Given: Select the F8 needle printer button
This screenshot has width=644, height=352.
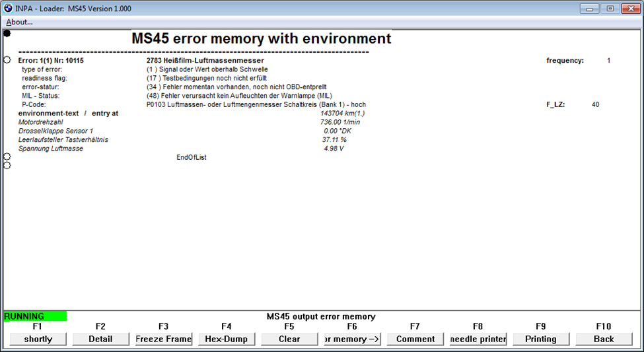Looking at the screenshot, I should pyautogui.click(x=478, y=339).
